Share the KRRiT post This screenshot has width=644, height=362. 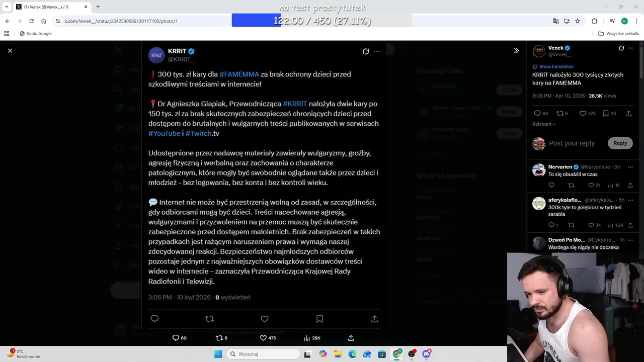pyautogui.click(x=374, y=319)
